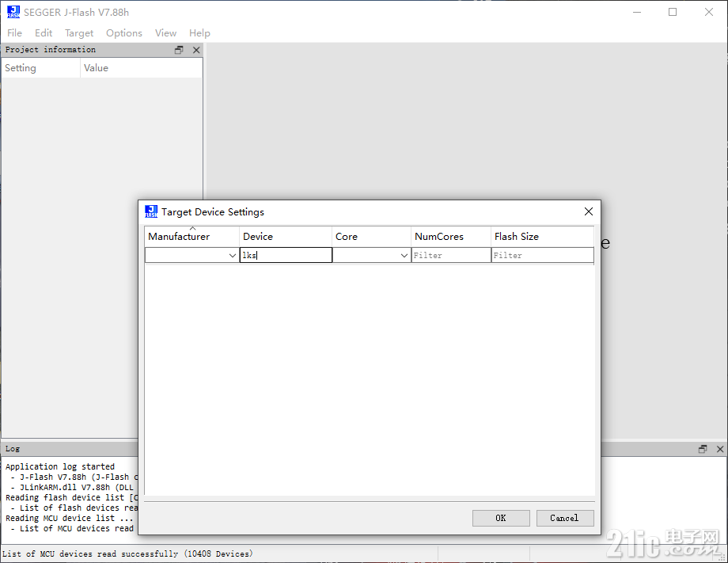Close the J-Flash main window
This screenshot has width=728, height=563.
tap(708, 12)
